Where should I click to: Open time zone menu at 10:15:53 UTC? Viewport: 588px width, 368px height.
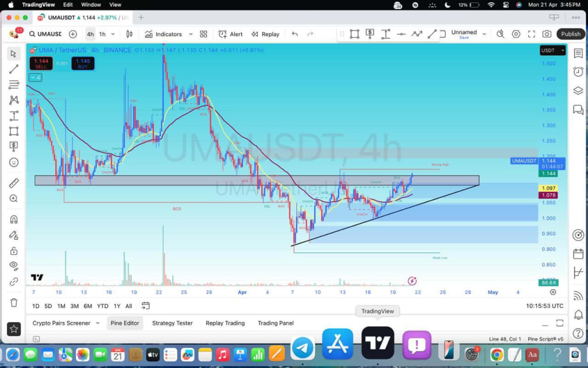(544, 306)
